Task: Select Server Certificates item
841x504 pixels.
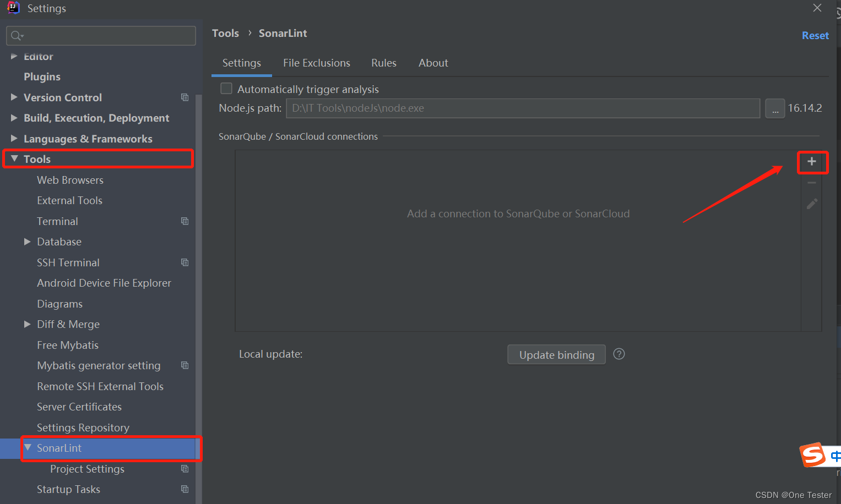Action: [x=79, y=407]
